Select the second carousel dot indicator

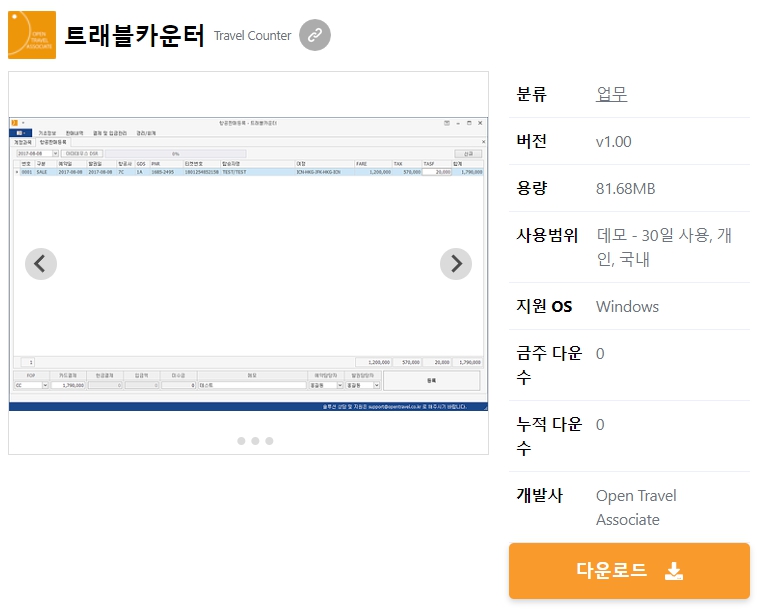(x=255, y=441)
